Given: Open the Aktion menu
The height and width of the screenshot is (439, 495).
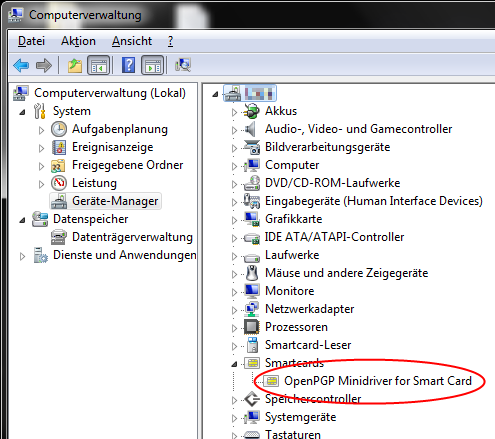Looking at the screenshot, I should coord(78,41).
